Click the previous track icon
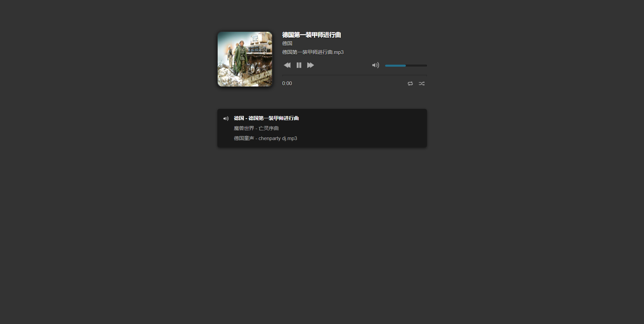Screen dimensions: 644x324 coord(287,65)
